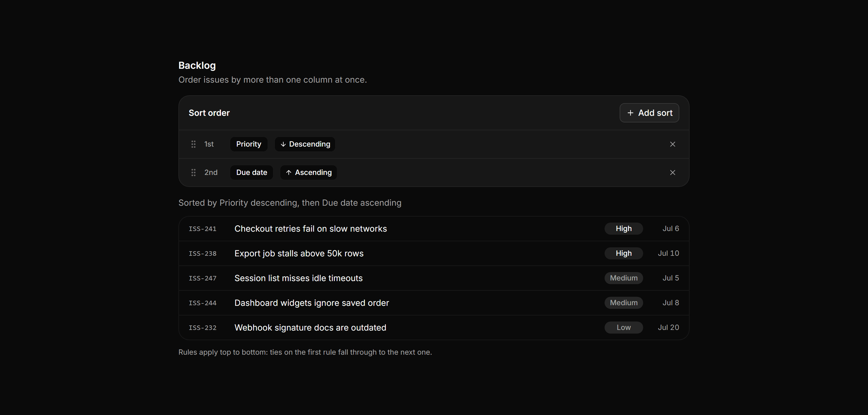The width and height of the screenshot is (868, 415).
Task: Click the Medium badge on ISS-244
Action: (624, 303)
